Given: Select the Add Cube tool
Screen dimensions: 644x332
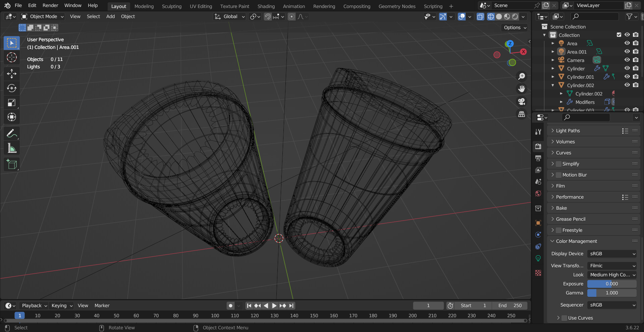Looking at the screenshot, I should tap(12, 164).
